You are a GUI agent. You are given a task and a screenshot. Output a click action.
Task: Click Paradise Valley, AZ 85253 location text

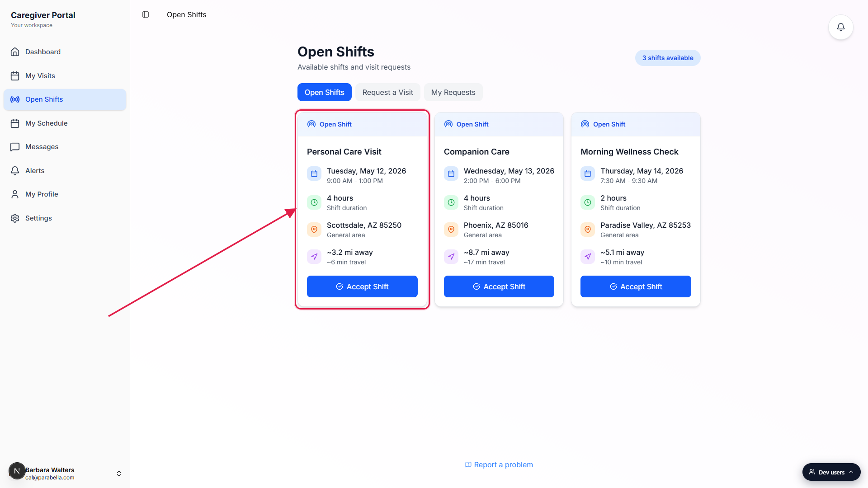[645, 225]
